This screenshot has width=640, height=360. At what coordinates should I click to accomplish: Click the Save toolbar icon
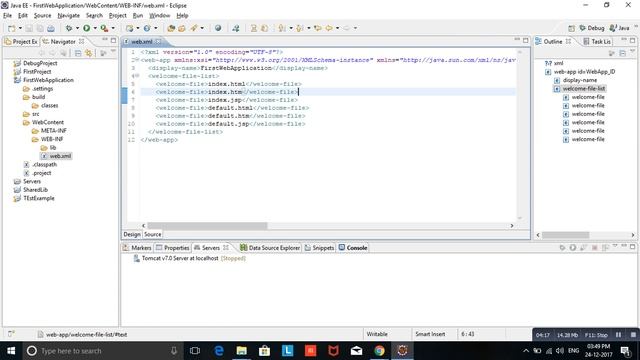[29, 28]
